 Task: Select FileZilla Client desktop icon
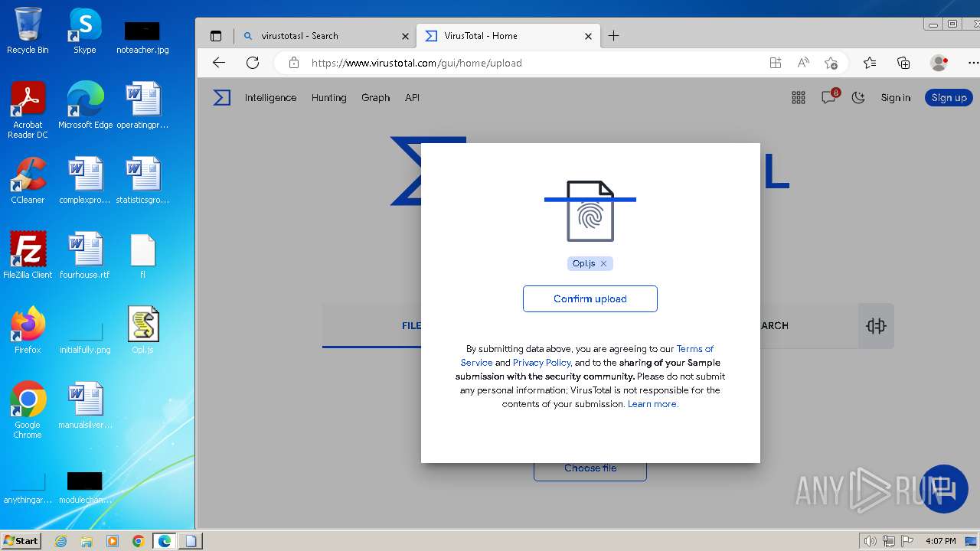(x=28, y=256)
